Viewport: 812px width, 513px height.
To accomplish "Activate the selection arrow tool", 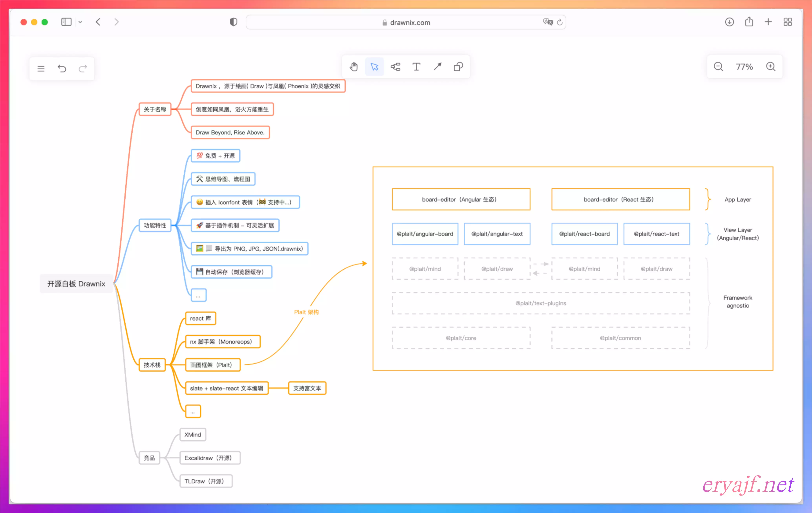I will coord(374,67).
